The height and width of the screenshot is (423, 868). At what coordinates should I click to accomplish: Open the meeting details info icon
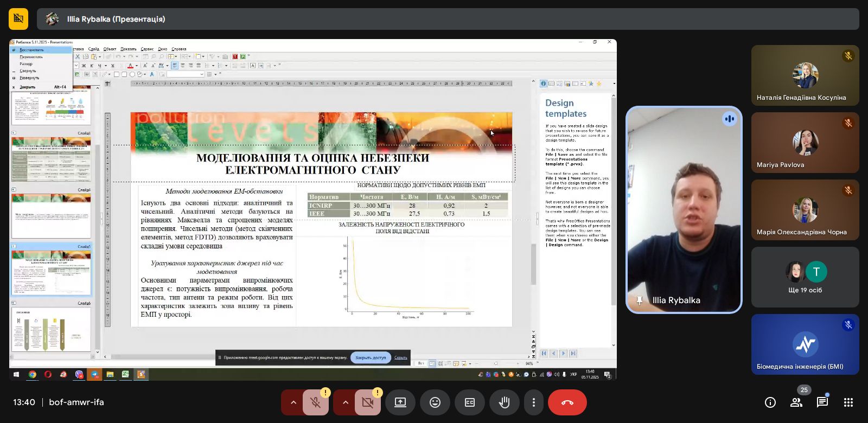(770, 402)
